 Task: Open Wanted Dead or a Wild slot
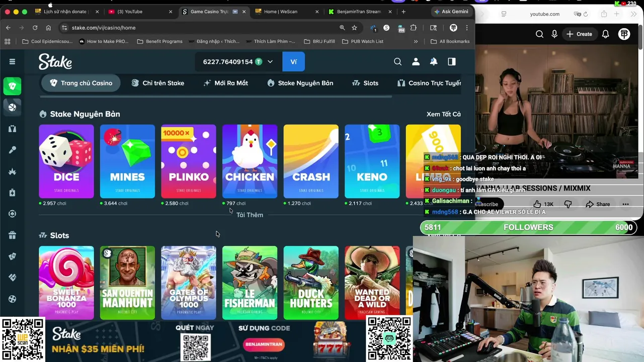pos(372,283)
